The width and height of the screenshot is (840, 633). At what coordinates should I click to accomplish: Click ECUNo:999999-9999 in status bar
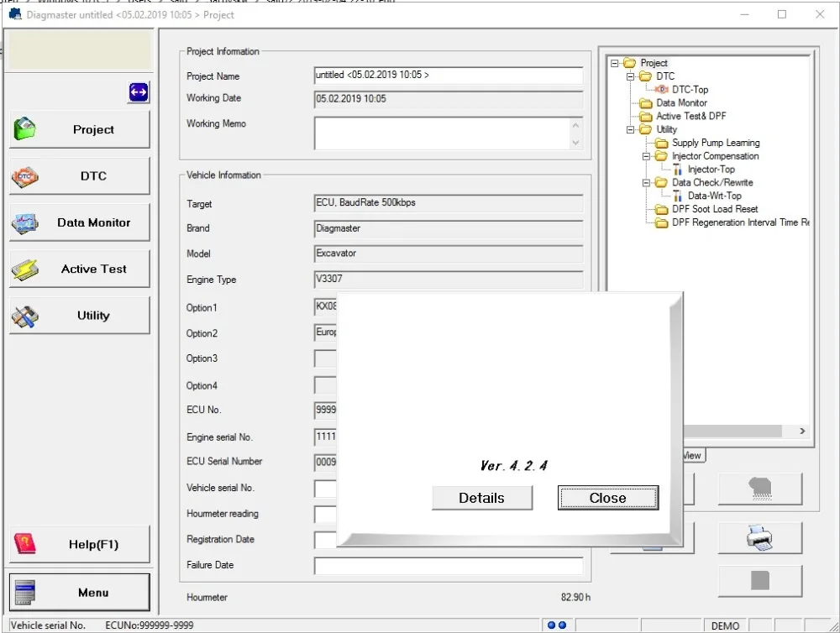150,625
